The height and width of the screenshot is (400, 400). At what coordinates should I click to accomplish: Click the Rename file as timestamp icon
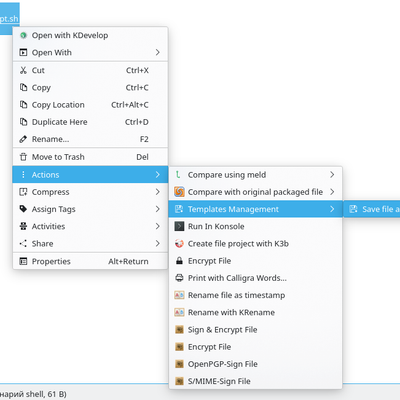tap(179, 295)
